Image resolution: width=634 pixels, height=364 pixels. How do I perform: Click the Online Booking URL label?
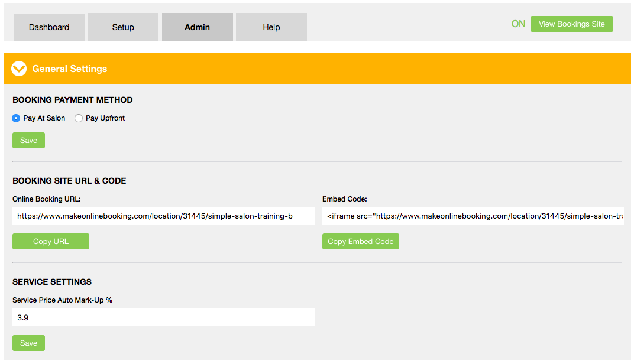click(x=47, y=199)
